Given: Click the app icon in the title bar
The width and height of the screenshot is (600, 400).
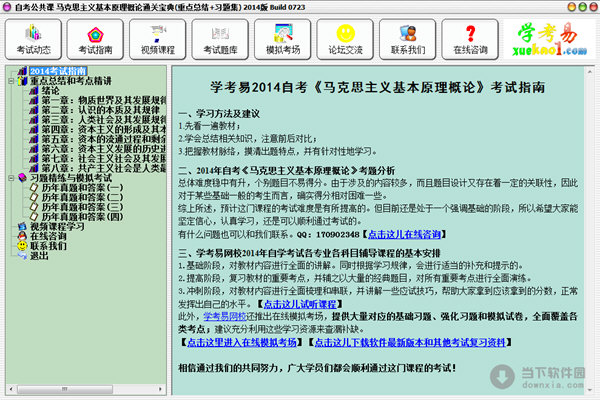Looking at the screenshot, I should [x=7, y=7].
